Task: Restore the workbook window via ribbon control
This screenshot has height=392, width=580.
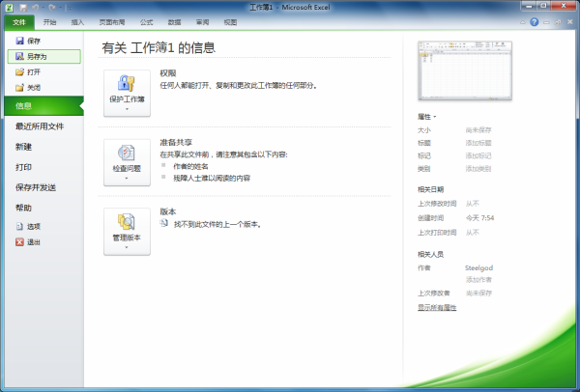Action: coord(558,22)
